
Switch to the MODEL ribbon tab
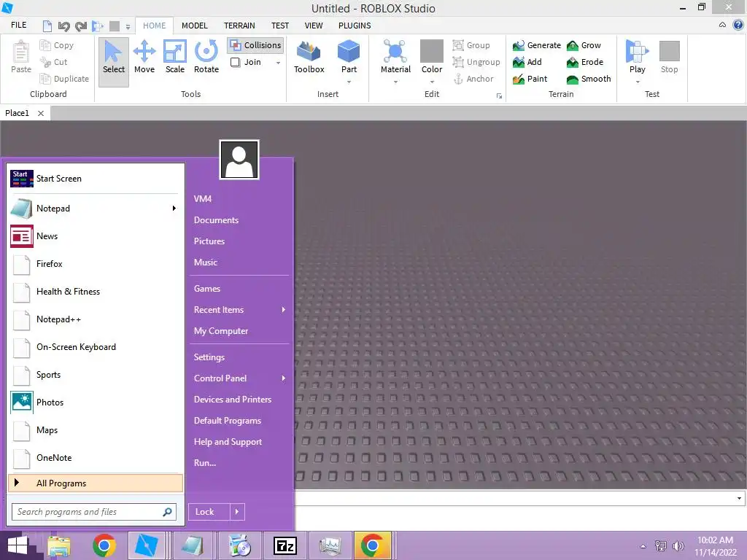[x=194, y=26]
